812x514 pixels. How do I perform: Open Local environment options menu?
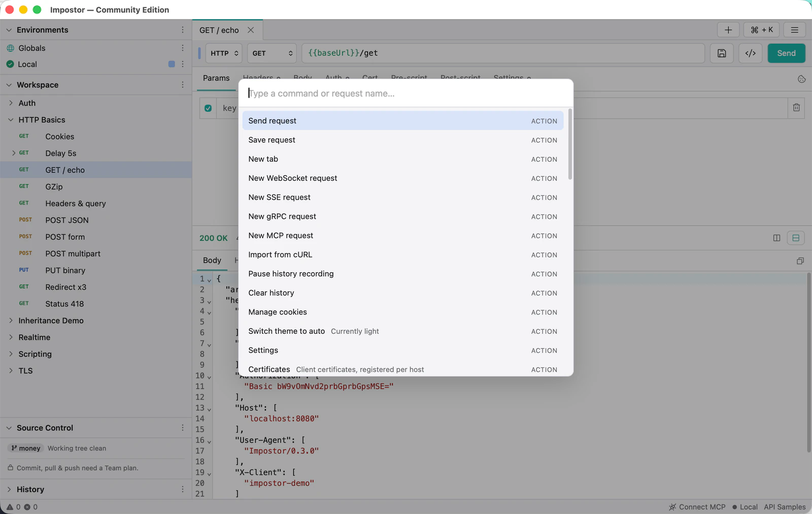click(183, 64)
